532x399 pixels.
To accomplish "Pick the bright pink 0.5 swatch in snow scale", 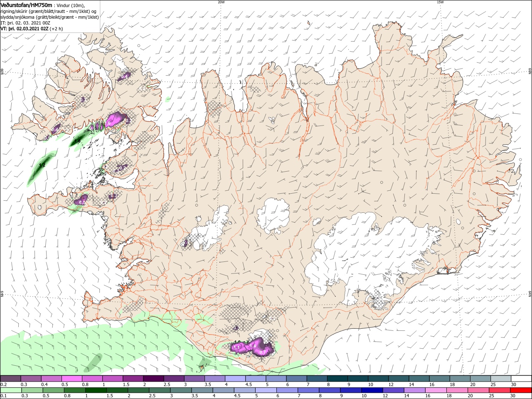I will point(71,379).
